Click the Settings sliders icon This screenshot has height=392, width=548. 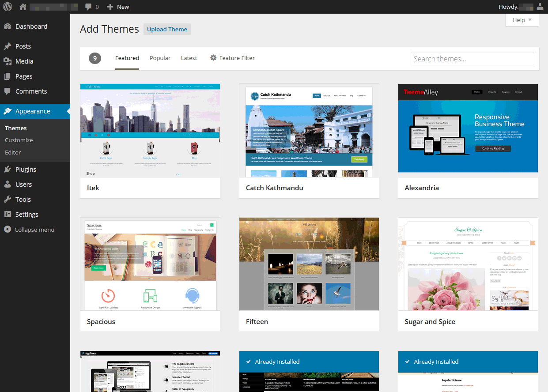(8, 215)
